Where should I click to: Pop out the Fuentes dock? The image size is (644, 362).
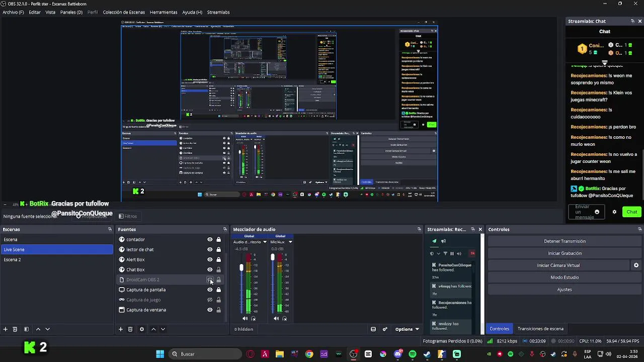point(225,229)
